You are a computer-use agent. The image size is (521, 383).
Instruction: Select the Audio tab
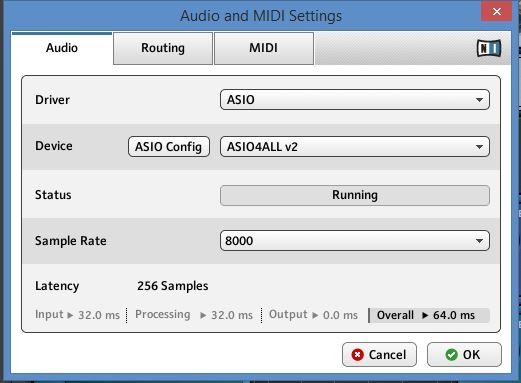(x=62, y=48)
